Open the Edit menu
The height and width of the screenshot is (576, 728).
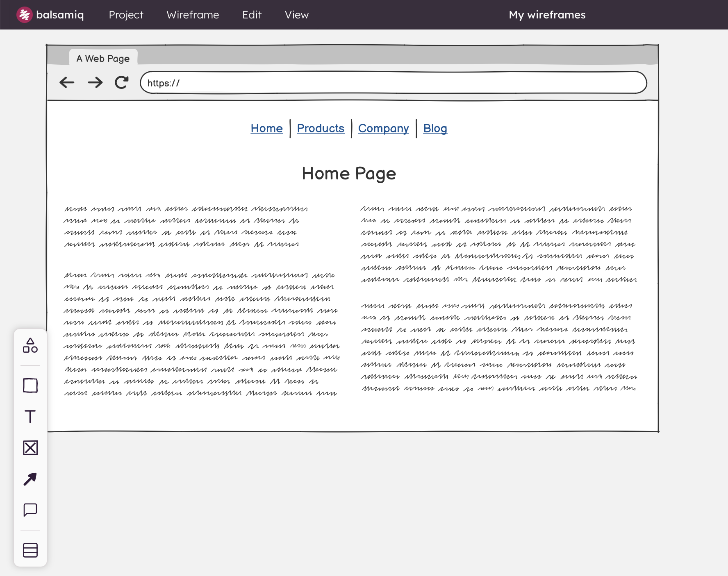(x=252, y=15)
